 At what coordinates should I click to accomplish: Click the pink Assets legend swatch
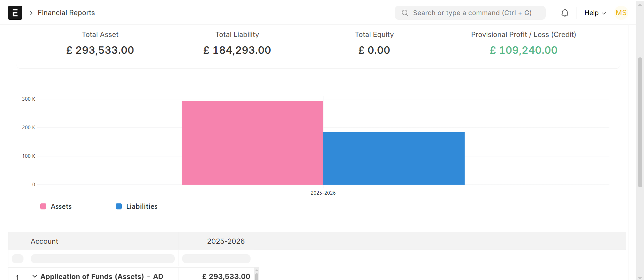[x=43, y=206]
